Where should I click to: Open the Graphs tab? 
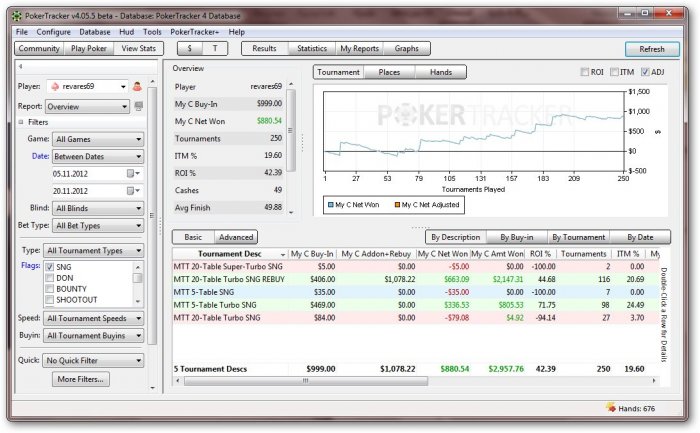pos(407,48)
